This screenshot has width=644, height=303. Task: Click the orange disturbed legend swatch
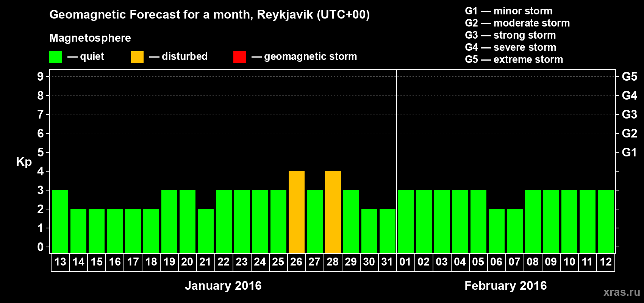[x=137, y=57]
